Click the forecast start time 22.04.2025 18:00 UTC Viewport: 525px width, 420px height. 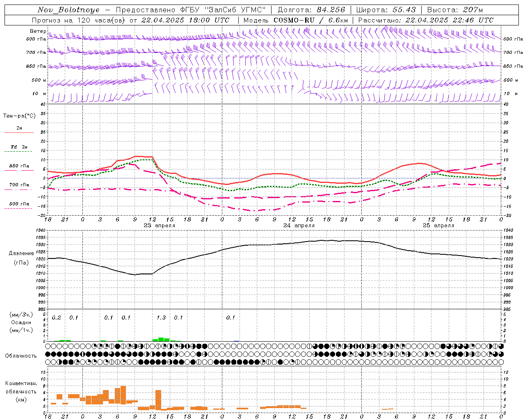pyautogui.click(x=185, y=20)
